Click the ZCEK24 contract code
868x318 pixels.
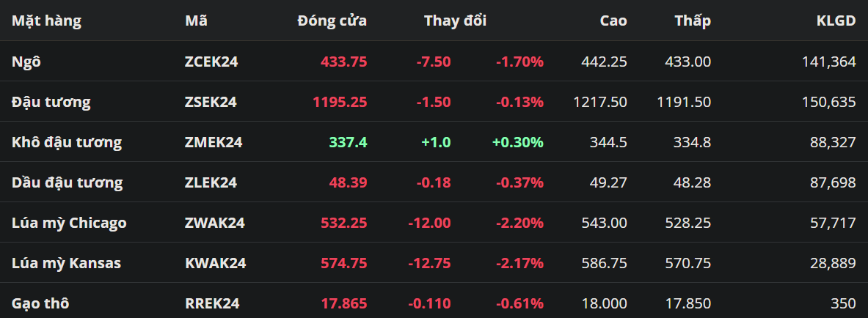pyautogui.click(x=211, y=62)
